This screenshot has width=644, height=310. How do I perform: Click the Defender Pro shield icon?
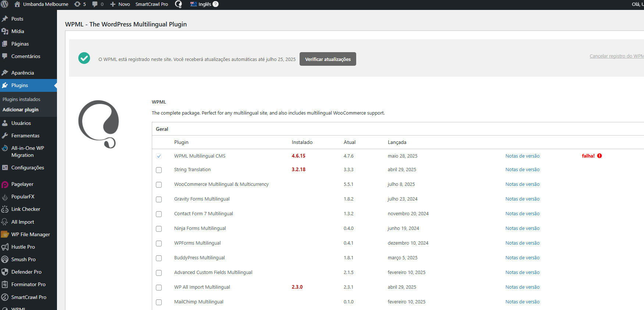coord(5,272)
